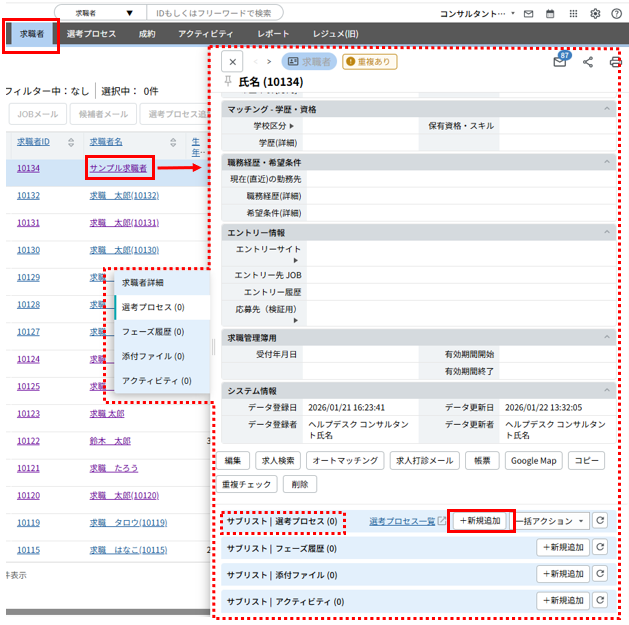Close the job seeker detail panel
The height and width of the screenshot is (625, 629).
[x=232, y=62]
